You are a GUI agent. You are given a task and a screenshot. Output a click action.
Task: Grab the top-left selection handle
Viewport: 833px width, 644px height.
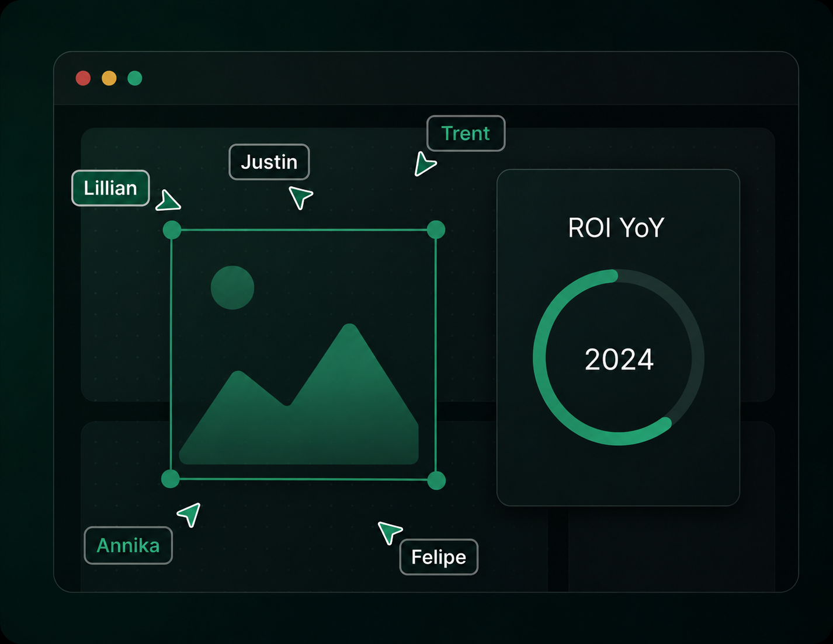[172, 230]
